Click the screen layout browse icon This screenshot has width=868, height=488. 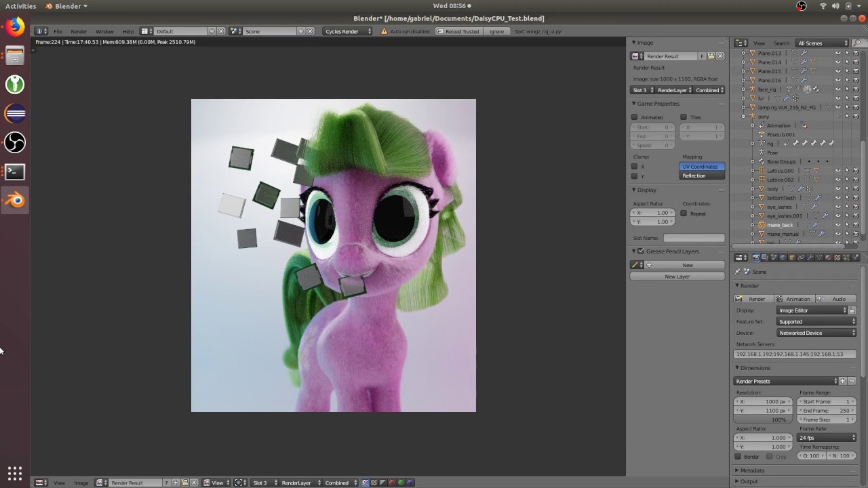click(x=145, y=31)
